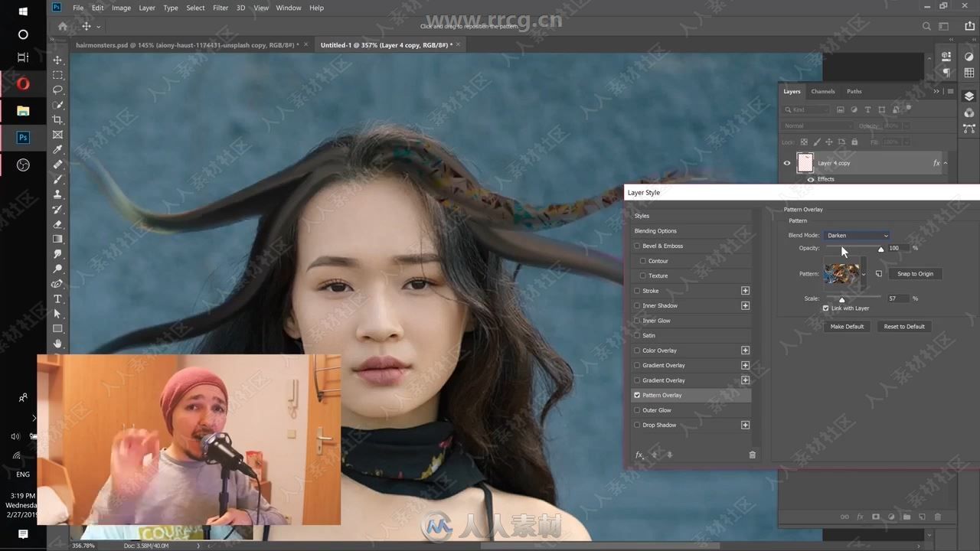Open the layer blend mode Normal dropdown
980x551 pixels.
tap(818, 126)
